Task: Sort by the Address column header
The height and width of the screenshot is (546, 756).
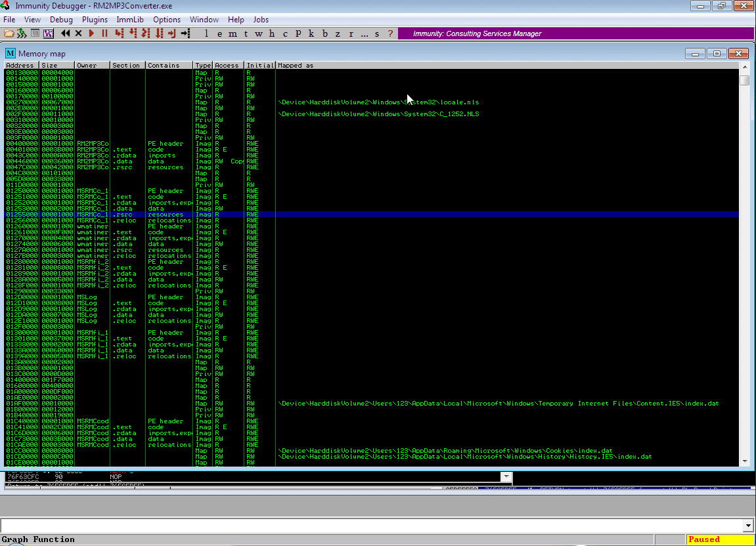Action: click(x=21, y=66)
